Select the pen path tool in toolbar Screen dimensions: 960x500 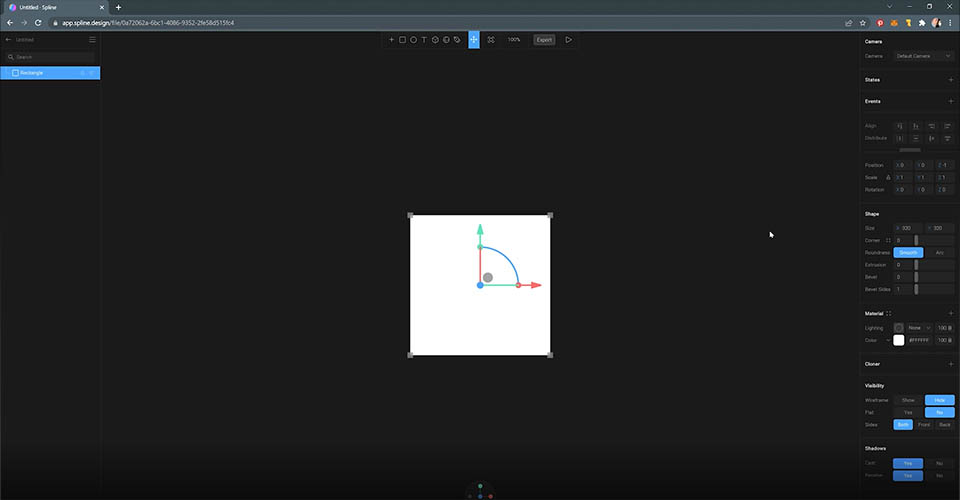tap(457, 40)
